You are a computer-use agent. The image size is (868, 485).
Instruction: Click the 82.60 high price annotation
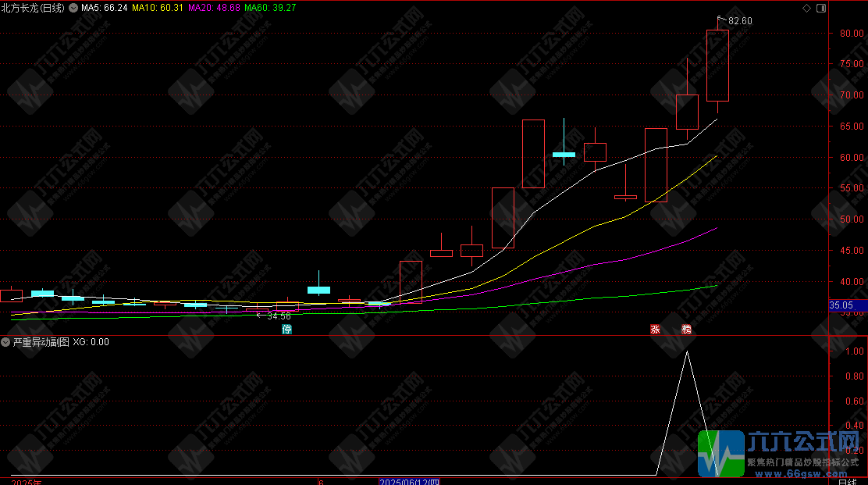[739, 21]
